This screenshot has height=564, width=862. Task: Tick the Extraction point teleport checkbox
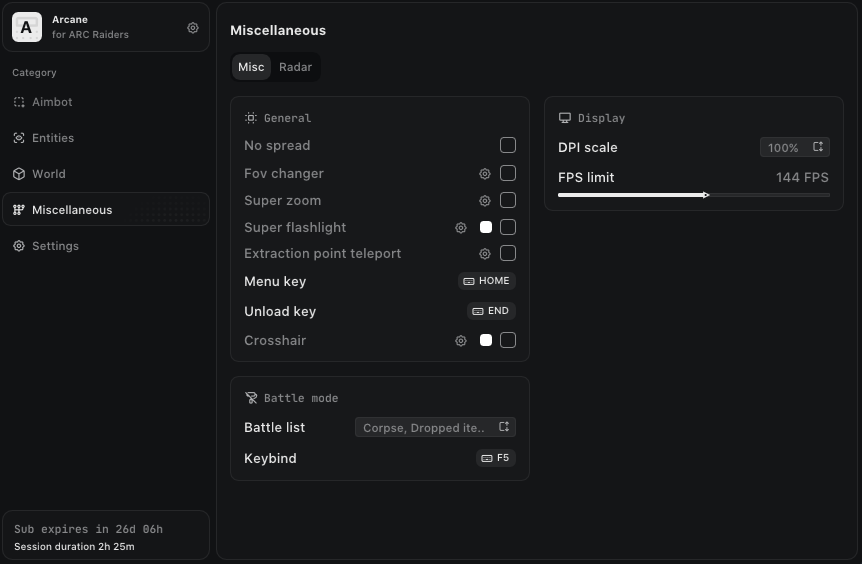click(508, 254)
